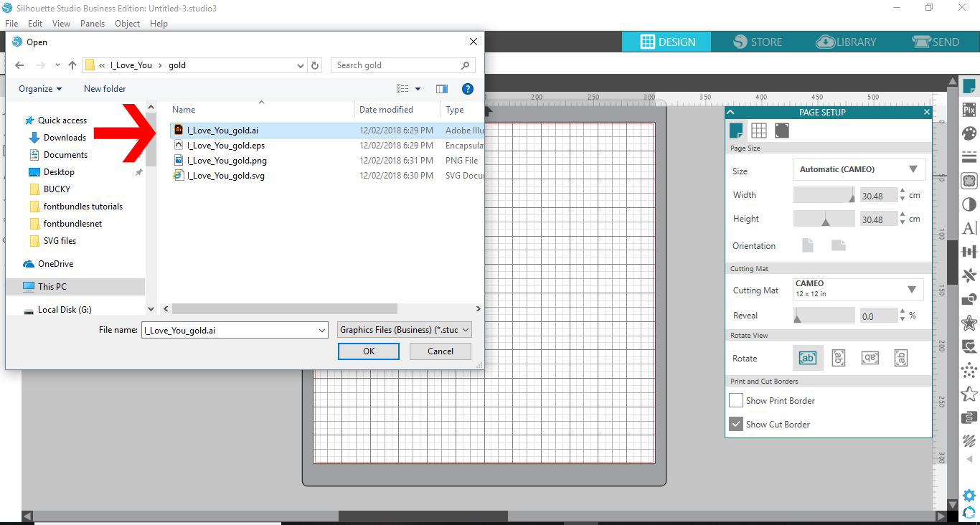The height and width of the screenshot is (525, 980).
Task: Switch to the STORE tab
Action: (x=758, y=42)
